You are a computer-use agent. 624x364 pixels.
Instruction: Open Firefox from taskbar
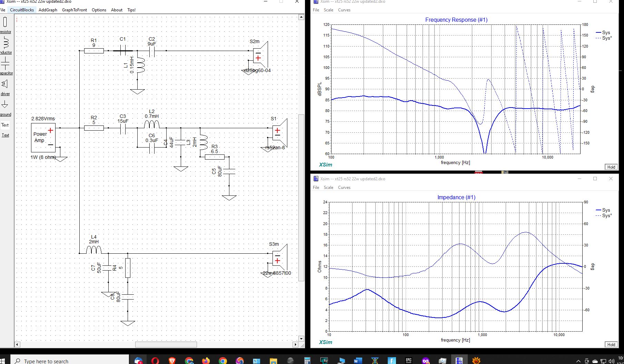click(206, 361)
